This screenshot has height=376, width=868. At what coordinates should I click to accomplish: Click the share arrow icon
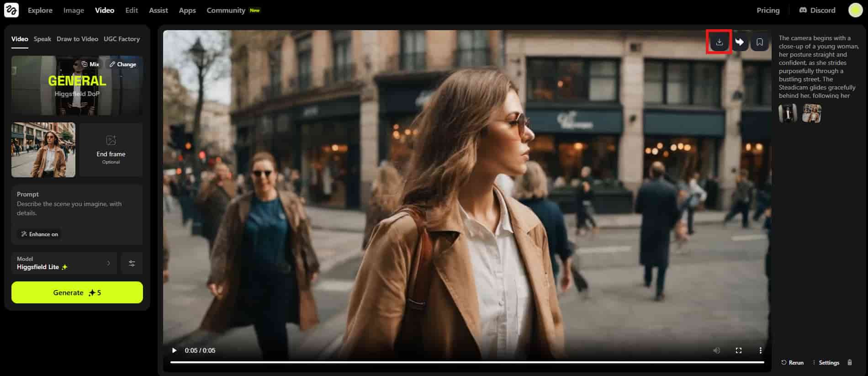(740, 42)
